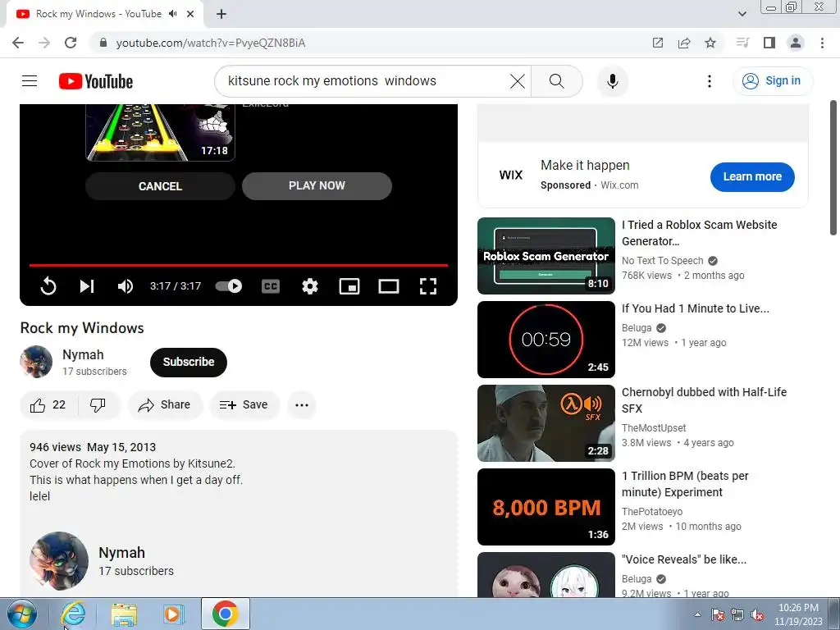Visit the No Text To Speech channel

662,261
